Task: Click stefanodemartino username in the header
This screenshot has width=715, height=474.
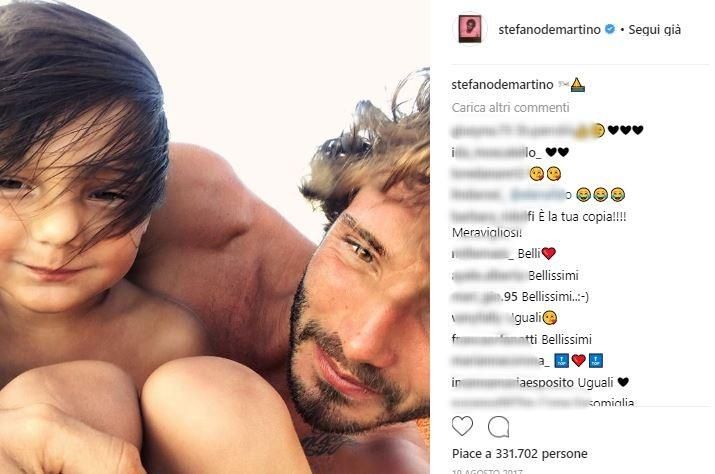Action: pos(549,30)
